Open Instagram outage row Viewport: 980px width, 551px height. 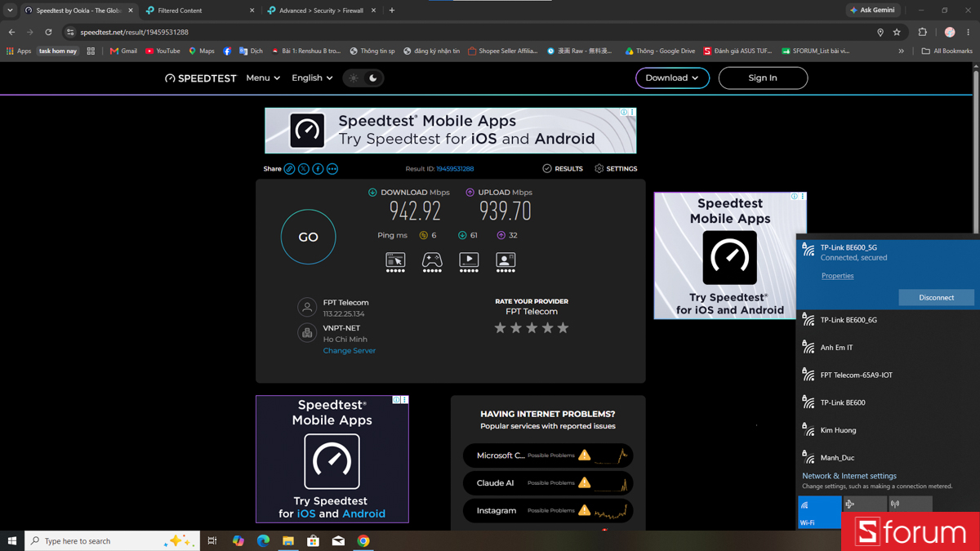(x=548, y=511)
